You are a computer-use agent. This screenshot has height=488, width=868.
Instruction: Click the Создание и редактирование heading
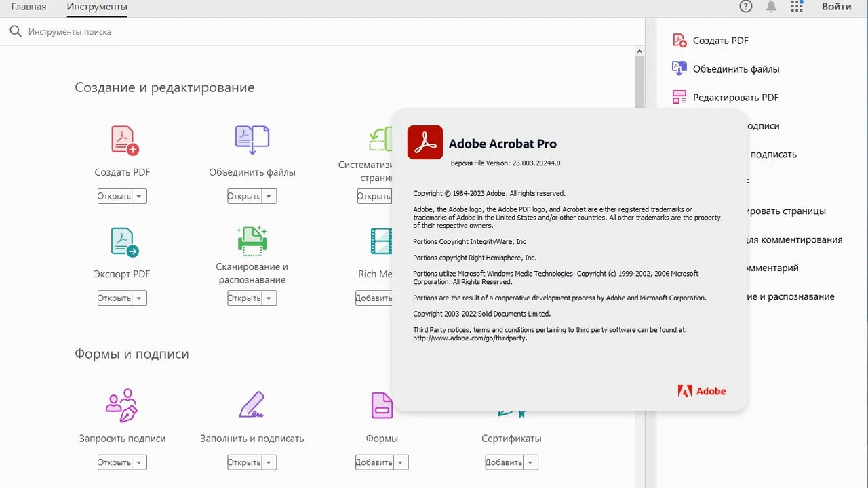[x=165, y=88]
